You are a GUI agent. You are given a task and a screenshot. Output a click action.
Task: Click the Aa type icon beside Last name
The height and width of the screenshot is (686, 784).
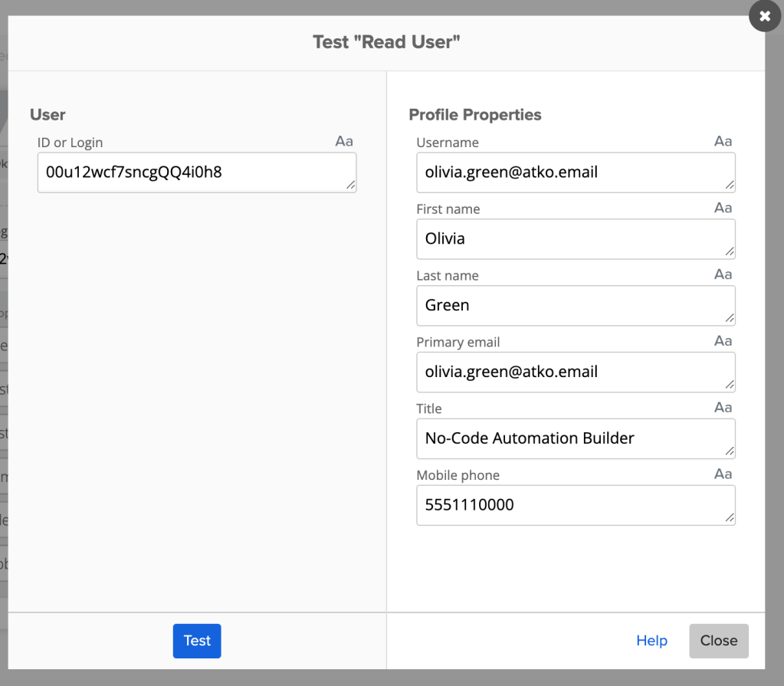[x=723, y=275]
